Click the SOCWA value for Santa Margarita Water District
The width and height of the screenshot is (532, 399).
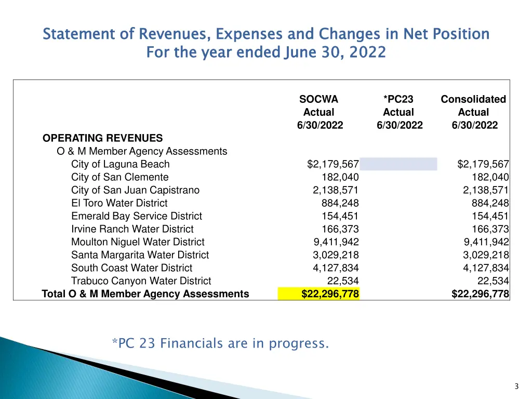(336, 255)
